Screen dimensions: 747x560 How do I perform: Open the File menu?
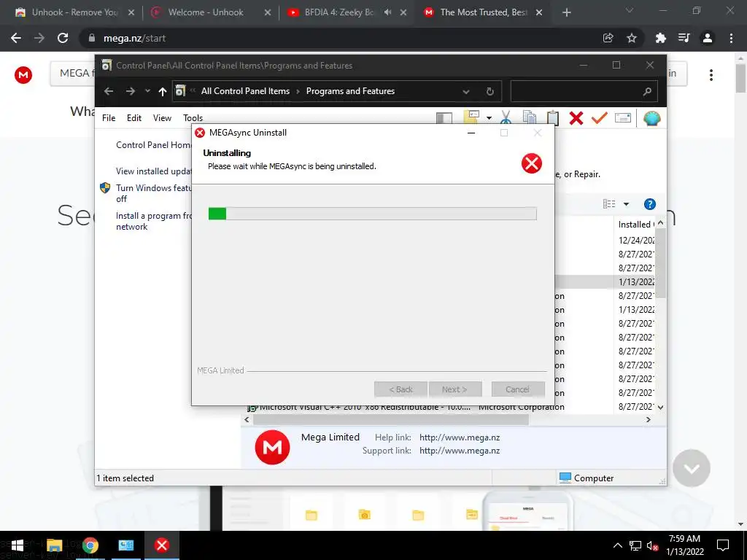tap(109, 118)
